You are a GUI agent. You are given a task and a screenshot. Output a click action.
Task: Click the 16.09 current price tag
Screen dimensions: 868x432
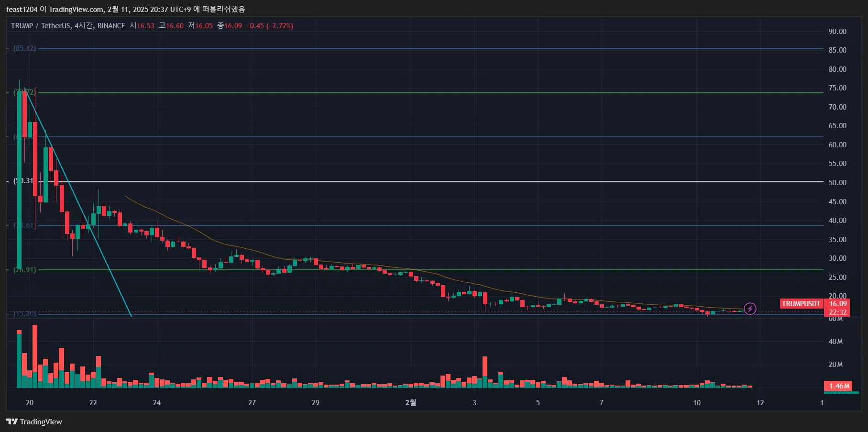(837, 304)
